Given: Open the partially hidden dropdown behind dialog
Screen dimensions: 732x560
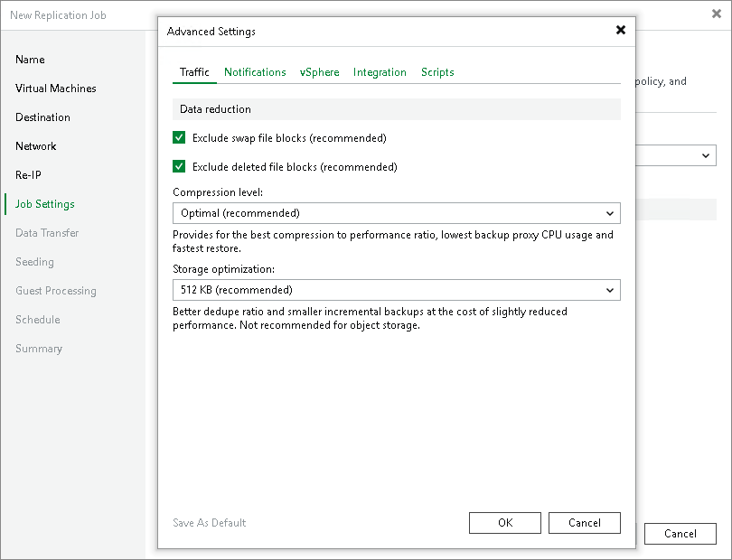Looking at the screenshot, I should pos(676,155).
